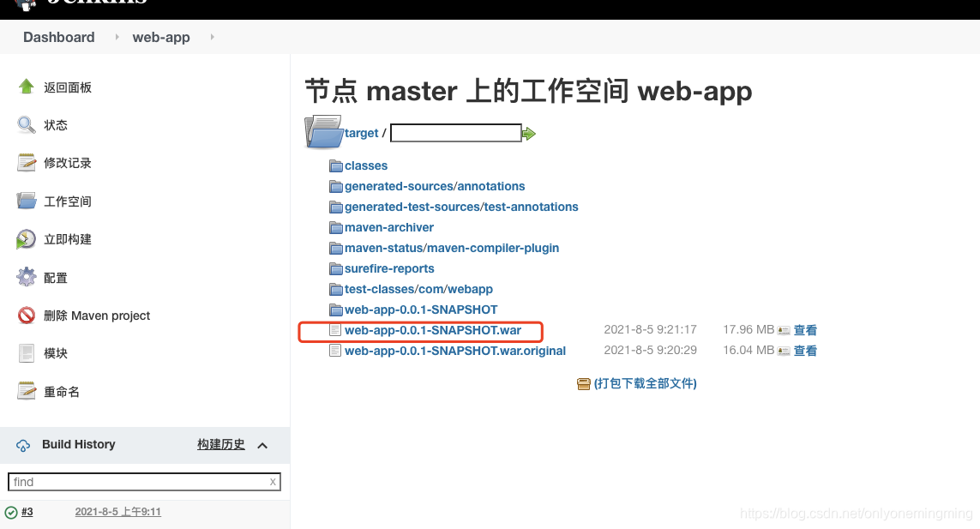This screenshot has height=529, width=980.
Task: Open the Dashboard breadcrumb dropdown arrow
Action: pos(117,37)
